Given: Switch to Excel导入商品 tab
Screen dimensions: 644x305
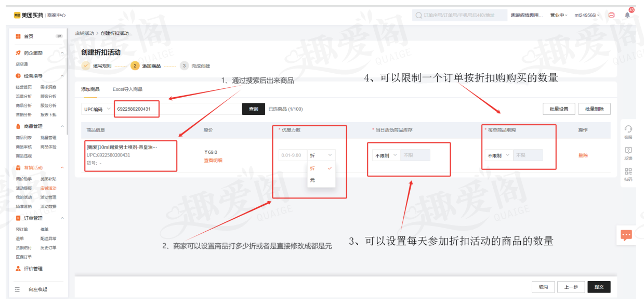Looking at the screenshot, I should pyautogui.click(x=127, y=89).
